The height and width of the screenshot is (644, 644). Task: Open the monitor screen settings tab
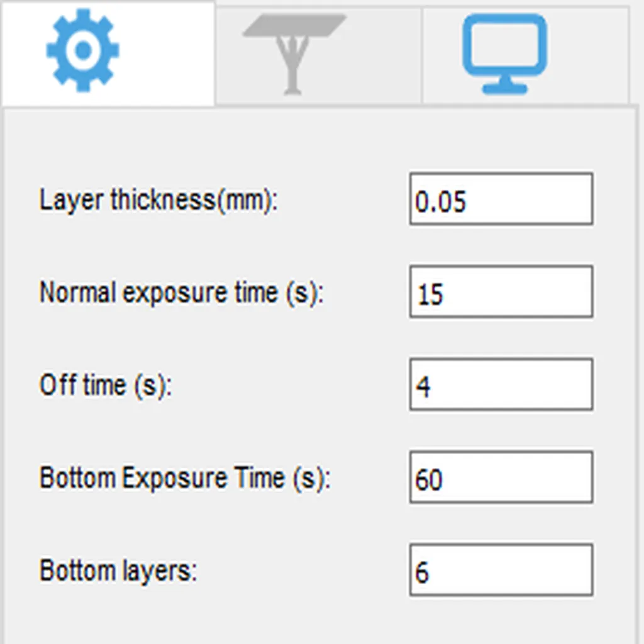click(x=525, y=55)
